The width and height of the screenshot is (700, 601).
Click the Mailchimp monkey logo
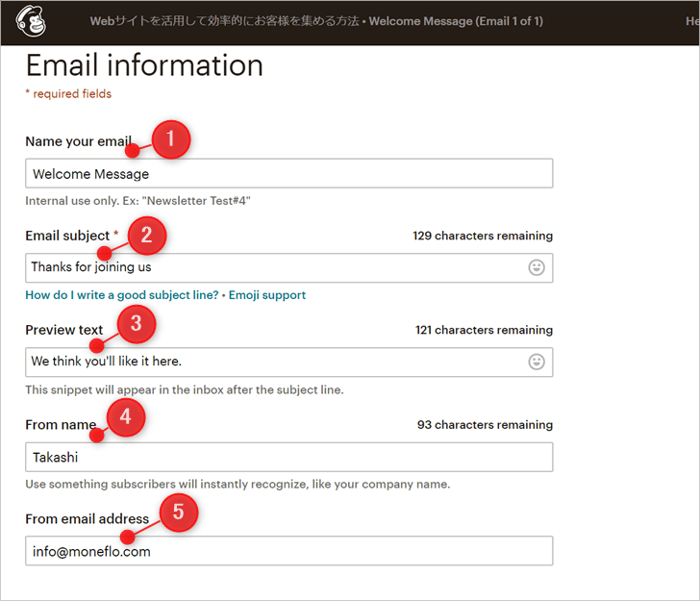(x=32, y=21)
